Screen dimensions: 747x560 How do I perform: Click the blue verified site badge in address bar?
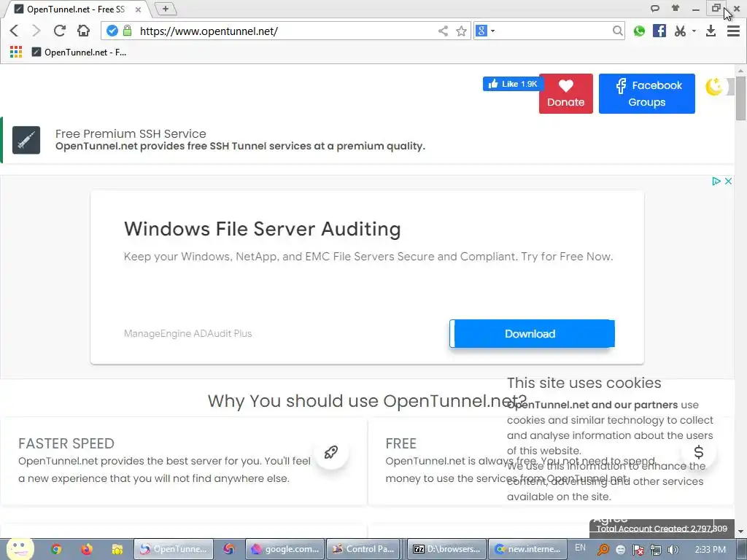click(x=112, y=31)
